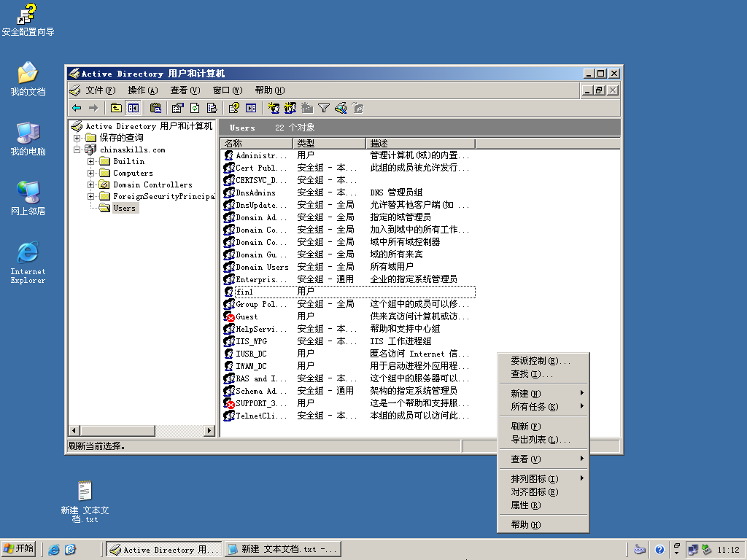This screenshot has width=747, height=560.
Task: Select the 新建 文本文档.txt desktop file
Action: pos(85,502)
